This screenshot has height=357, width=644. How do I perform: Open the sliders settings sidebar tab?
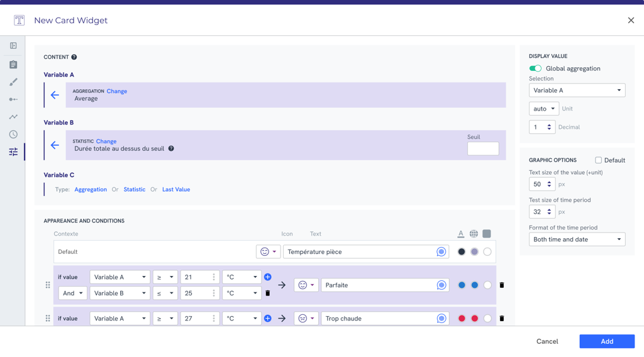[13, 152]
